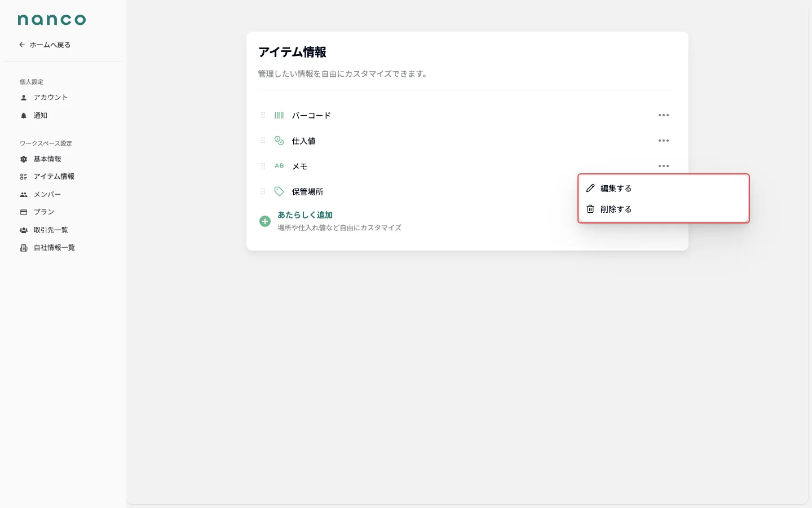Click 場所や仕入れ値など自由にカスタマイズ subtitle text
The height and width of the screenshot is (508, 812).
click(339, 228)
